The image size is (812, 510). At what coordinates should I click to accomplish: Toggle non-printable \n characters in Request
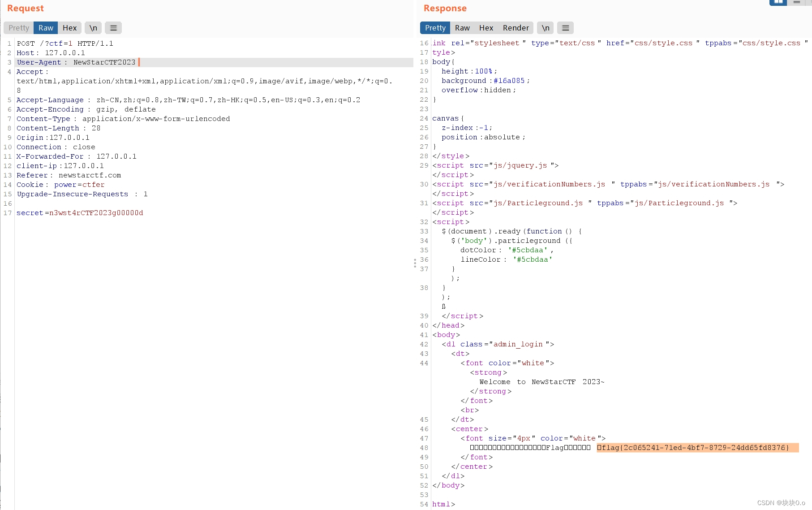(x=93, y=28)
